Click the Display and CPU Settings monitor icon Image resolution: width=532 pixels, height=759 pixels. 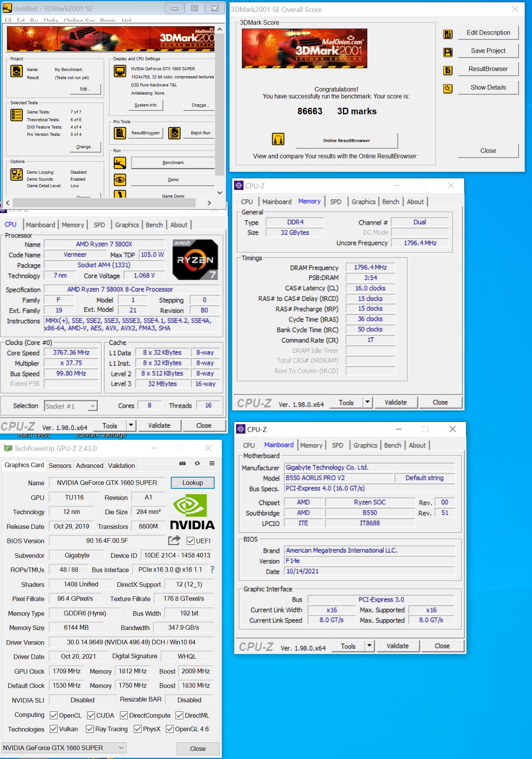[120, 71]
